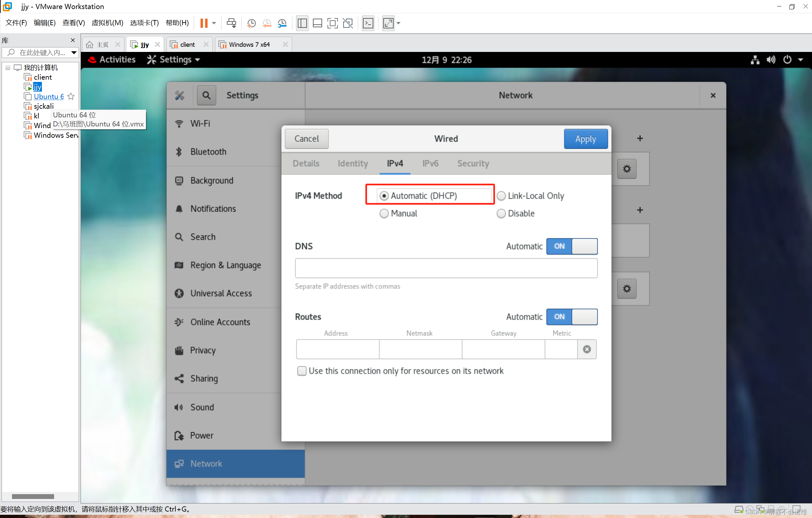Click the VMware pause VM button
This screenshot has height=518, width=812.
pyautogui.click(x=204, y=23)
